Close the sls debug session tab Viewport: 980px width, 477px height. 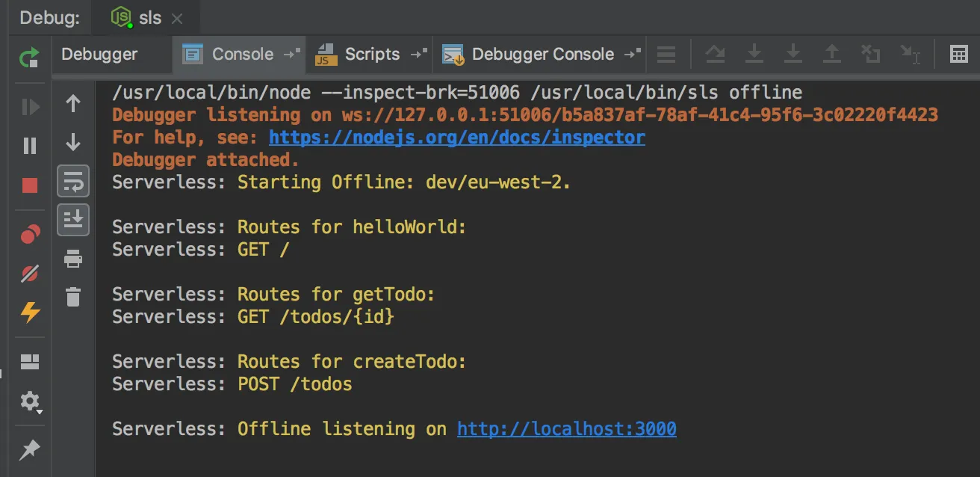click(x=177, y=19)
